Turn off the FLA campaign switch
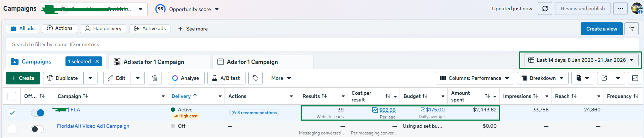The width and height of the screenshot is (644, 138). 37,113
